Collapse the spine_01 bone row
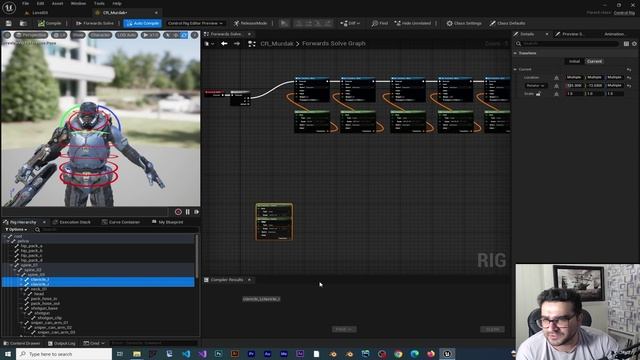640x360 pixels. coord(12,265)
